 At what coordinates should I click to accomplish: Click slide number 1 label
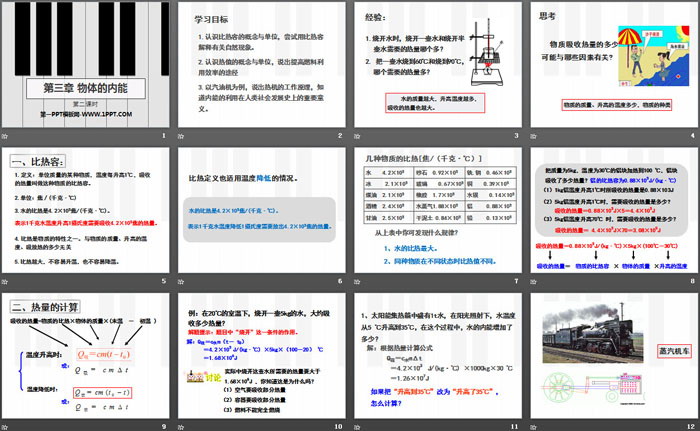[164, 135]
